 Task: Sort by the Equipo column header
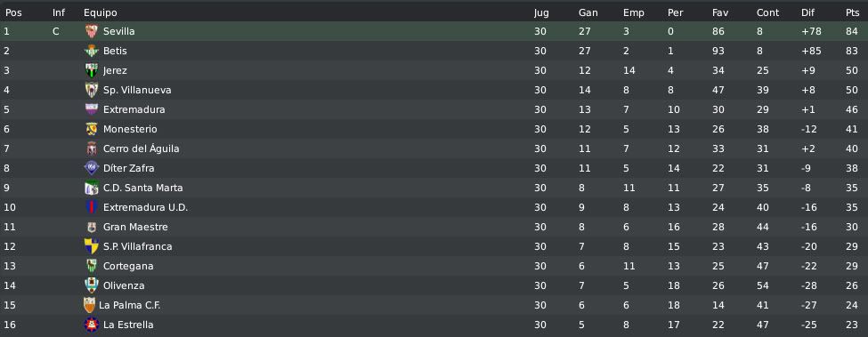tap(101, 12)
